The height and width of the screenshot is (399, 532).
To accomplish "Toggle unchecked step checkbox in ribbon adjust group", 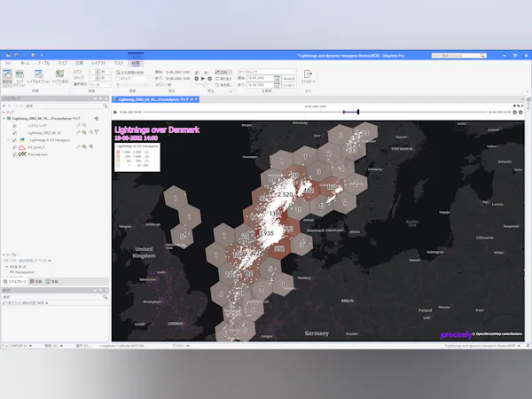I will (118, 78).
